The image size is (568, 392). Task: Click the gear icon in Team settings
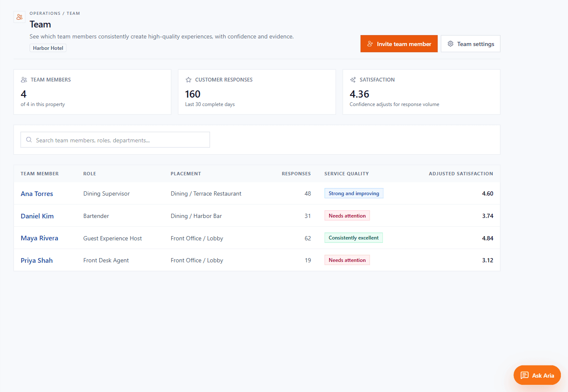(451, 44)
